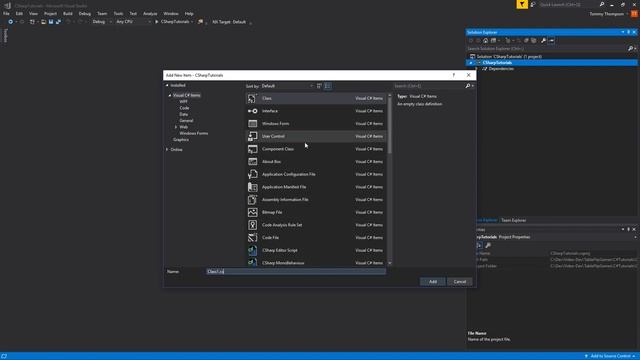This screenshot has height=360, width=640.
Task: Choose the Windows Form template
Action: (x=316, y=124)
